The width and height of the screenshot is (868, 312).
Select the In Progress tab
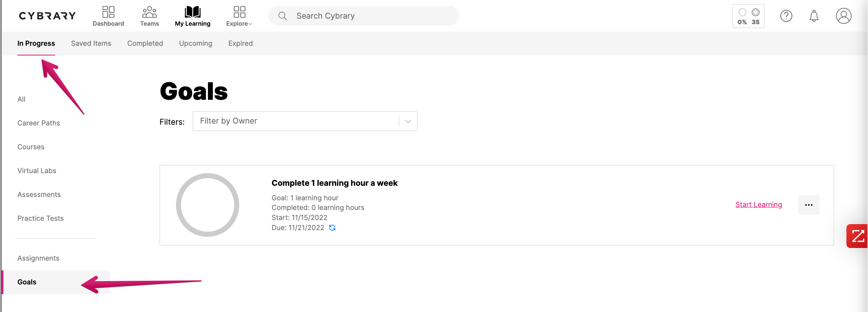tap(36, 44)
